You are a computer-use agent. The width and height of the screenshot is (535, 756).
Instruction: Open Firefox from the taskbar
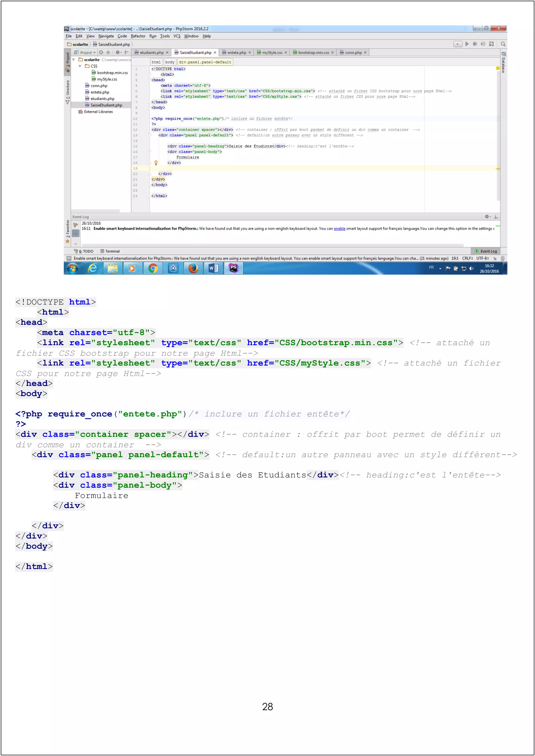pyautogui.click(x=193, y=269)
